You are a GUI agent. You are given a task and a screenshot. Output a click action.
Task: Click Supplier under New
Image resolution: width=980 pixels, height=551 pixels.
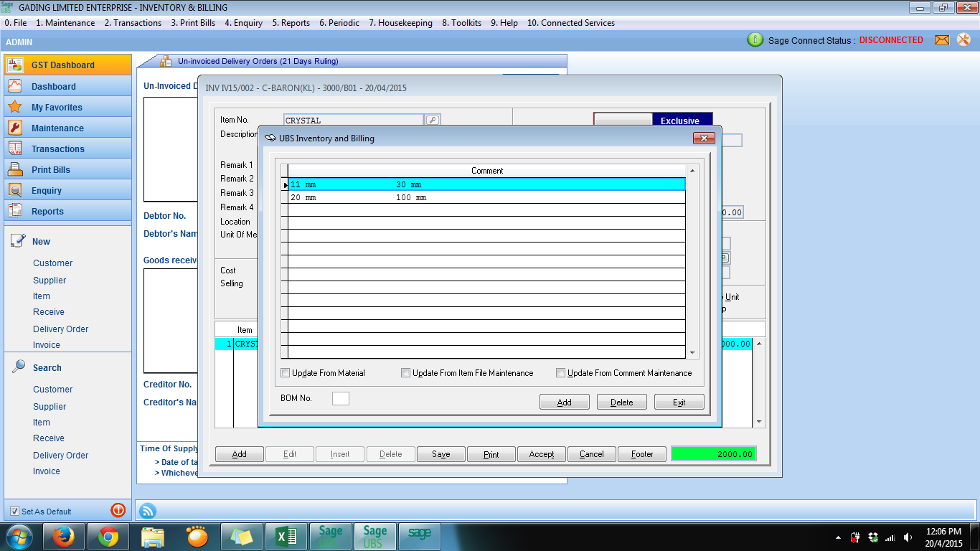pyautogui.click(x=50, y=281)
